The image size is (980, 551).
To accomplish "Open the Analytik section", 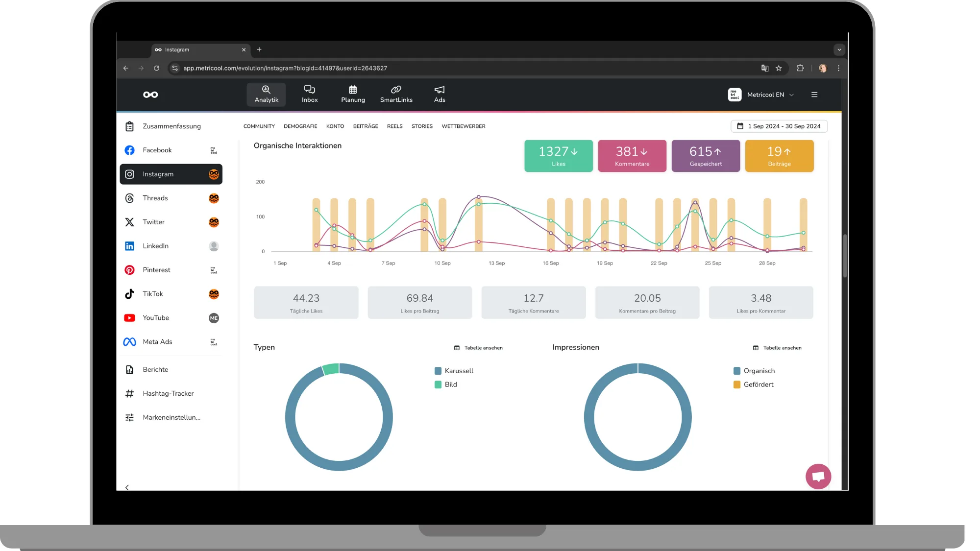I will point(266,95).
